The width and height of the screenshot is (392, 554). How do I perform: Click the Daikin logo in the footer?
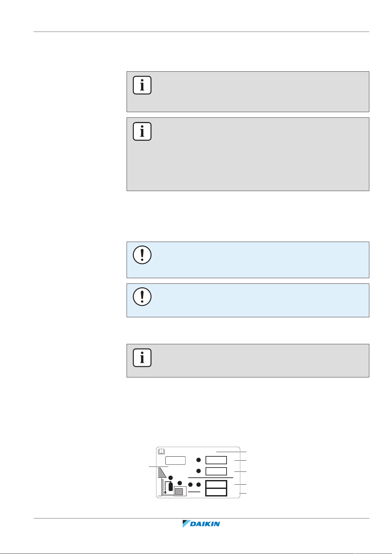[x=201, y=524]
